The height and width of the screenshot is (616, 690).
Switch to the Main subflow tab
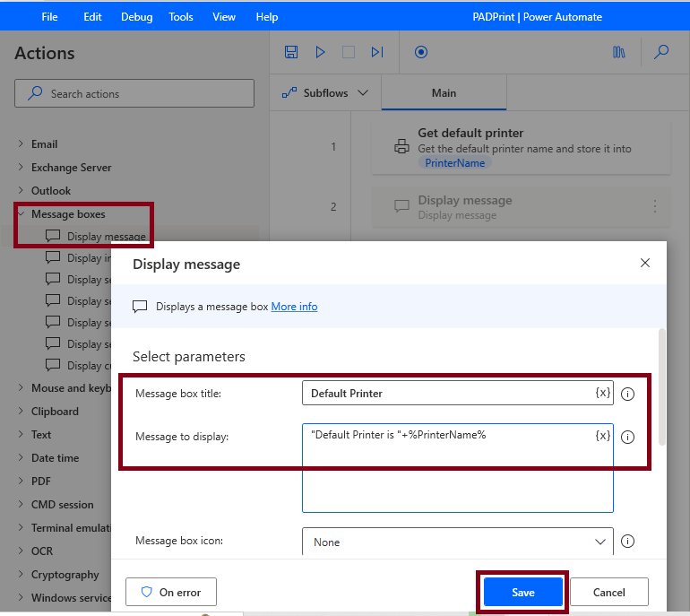[x=444, y=93]
